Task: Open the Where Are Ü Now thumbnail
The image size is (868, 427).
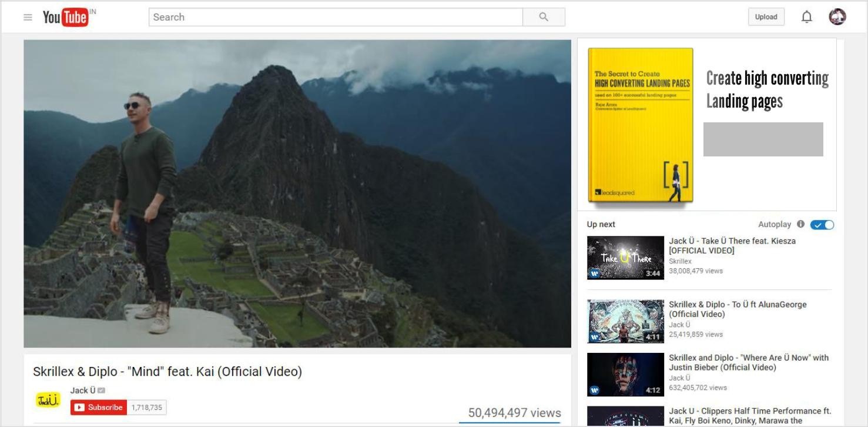Action: tap(625, 375)
